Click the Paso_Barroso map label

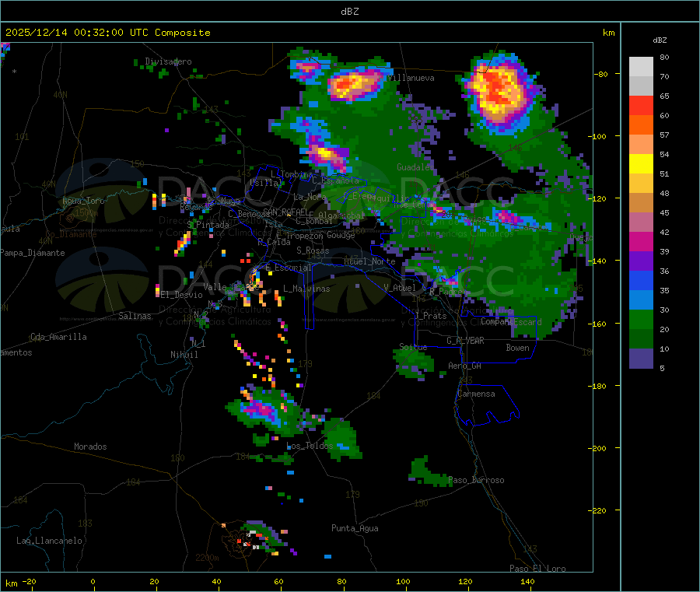tap(476, 481)
